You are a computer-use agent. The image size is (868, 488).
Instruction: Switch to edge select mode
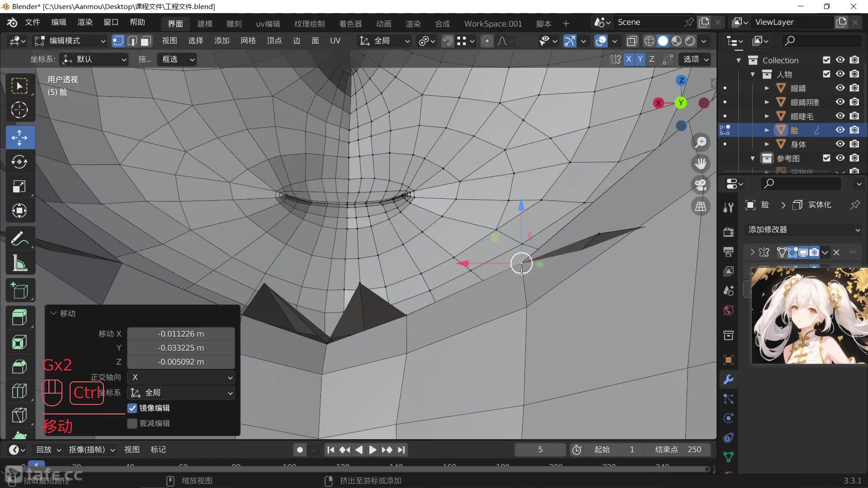coord(132,41)
